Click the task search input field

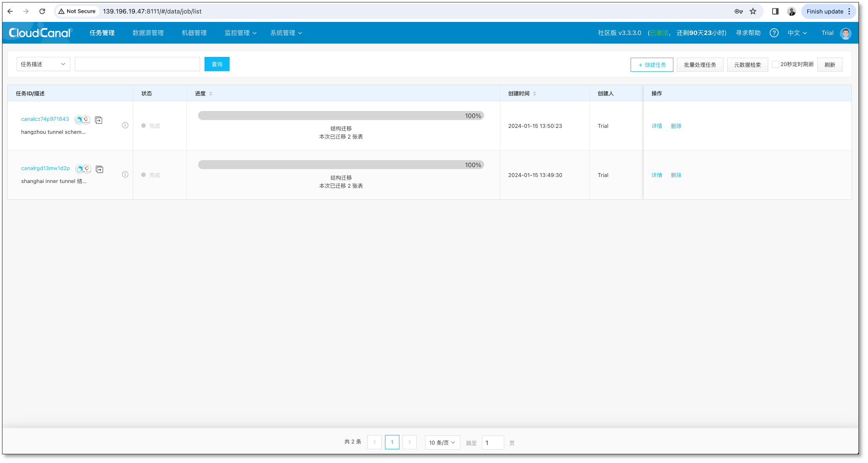pos(137,64)
